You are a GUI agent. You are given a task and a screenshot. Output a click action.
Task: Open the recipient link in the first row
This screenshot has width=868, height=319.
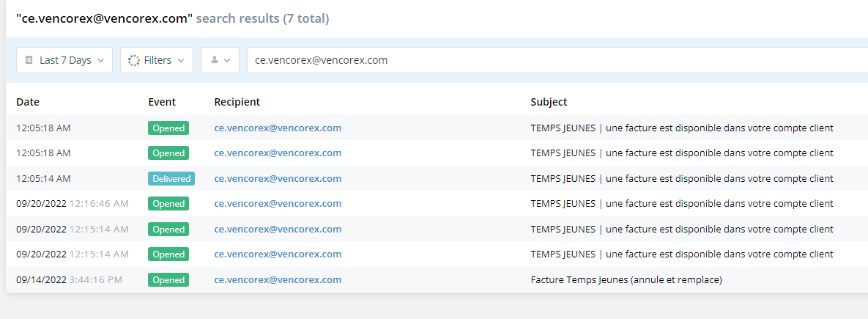(x=278, y=128)
